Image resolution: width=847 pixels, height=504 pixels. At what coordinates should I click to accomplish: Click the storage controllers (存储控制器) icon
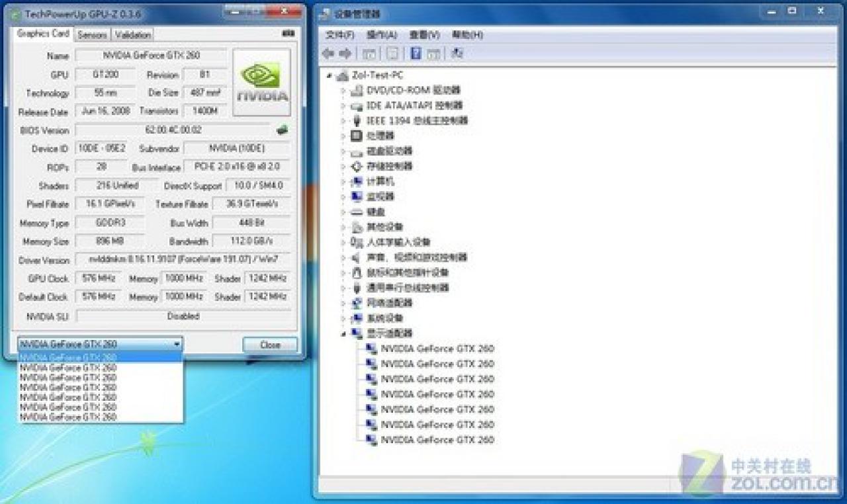point(356,166)
